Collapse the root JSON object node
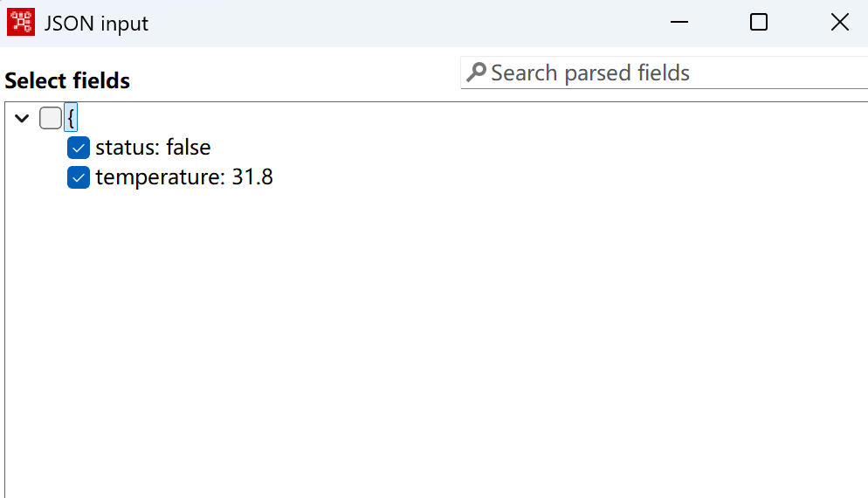Screen dimensions: 868x498 pos(22,118)
